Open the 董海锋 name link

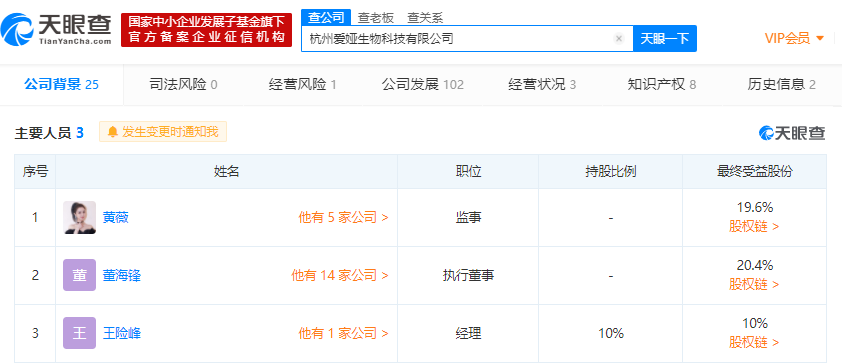[x=122, y=275]
